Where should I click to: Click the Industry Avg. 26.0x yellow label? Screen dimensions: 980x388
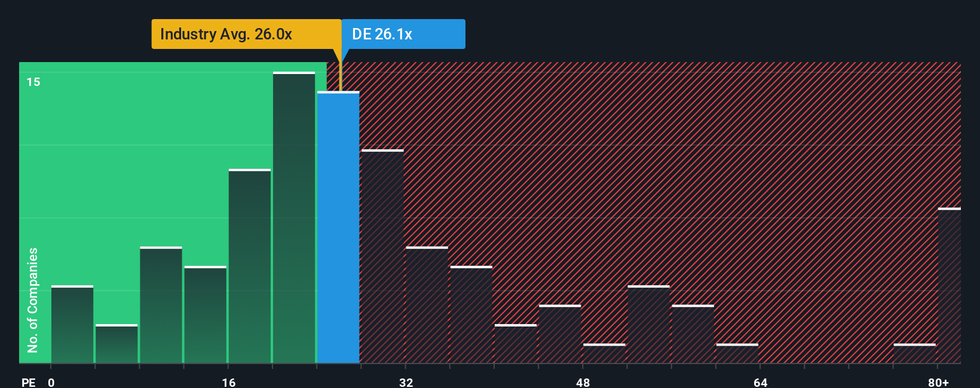[x=246, y=34]
